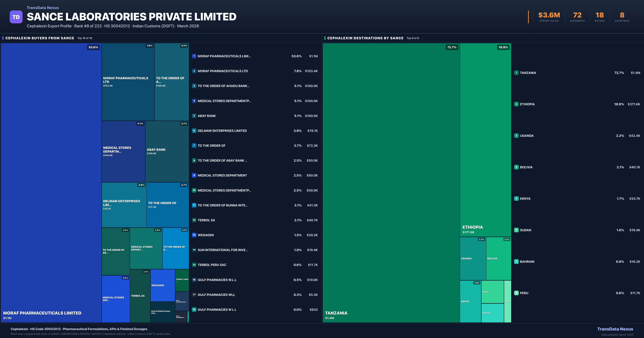The image size is (644, 338).
Task: Click the Abay Bank treemap tile
Action: 167,152
